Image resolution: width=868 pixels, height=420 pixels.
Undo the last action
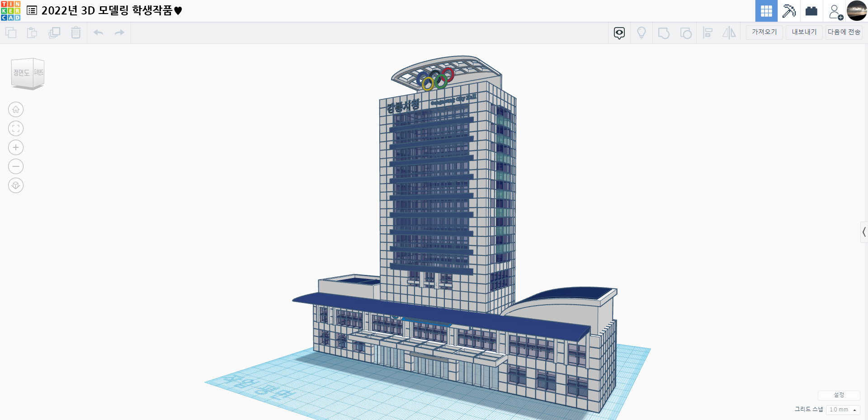click(x=99, y=33)
